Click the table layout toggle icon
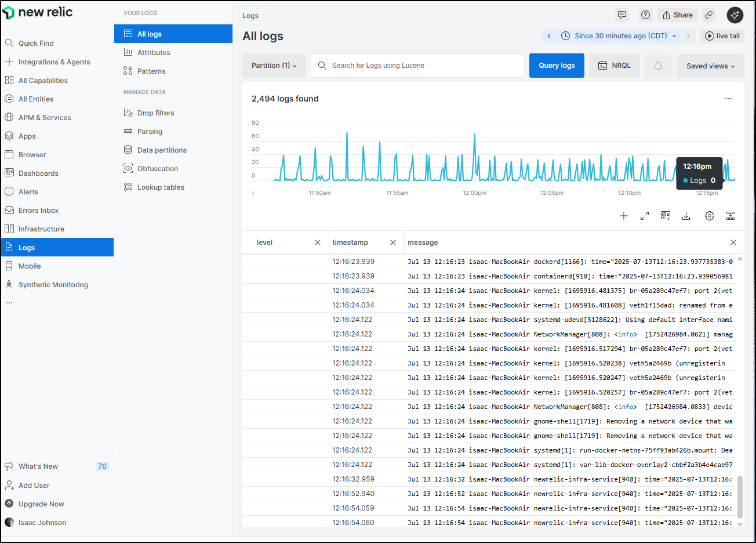 click(x=730, y=216)
